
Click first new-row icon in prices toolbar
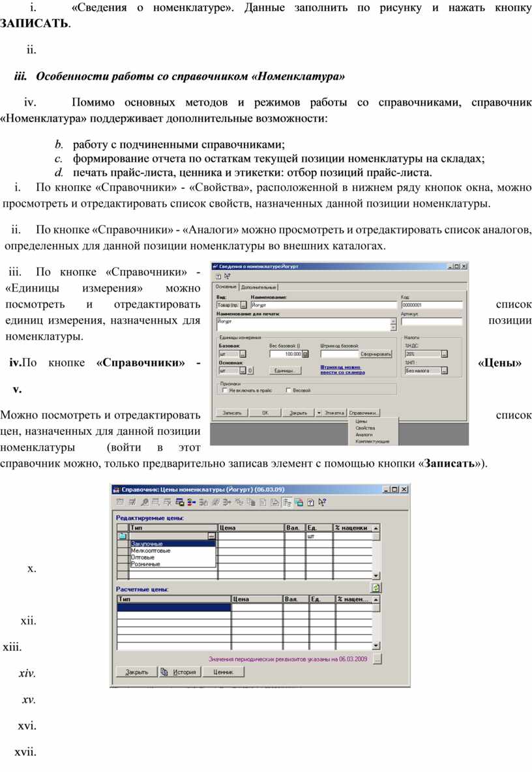[x=119, y=502]
